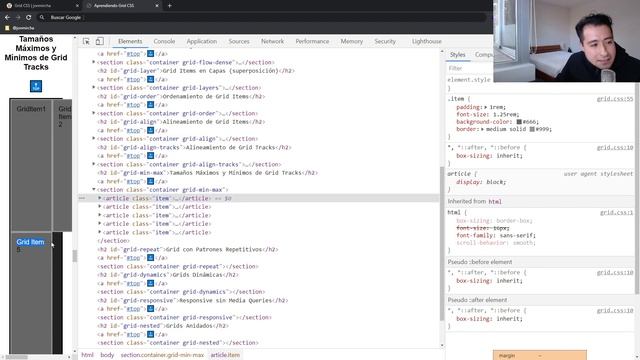The width and height of the screenshot is (640, 360).
Task: Collapse the section container grid-min-max node
Action: (x=93, y=189)
